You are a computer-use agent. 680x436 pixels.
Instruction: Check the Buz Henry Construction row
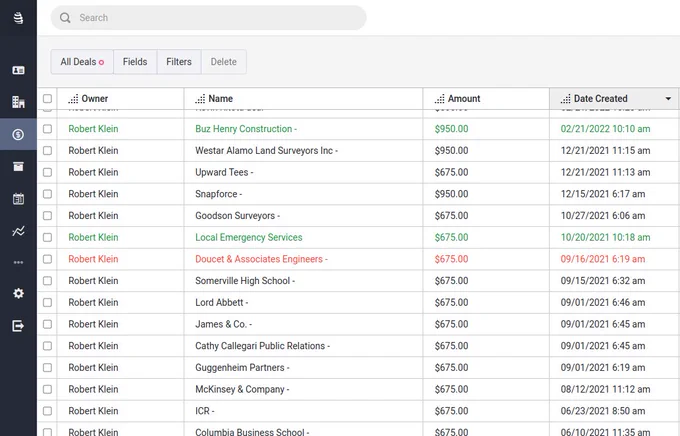(x=47, y=129)
